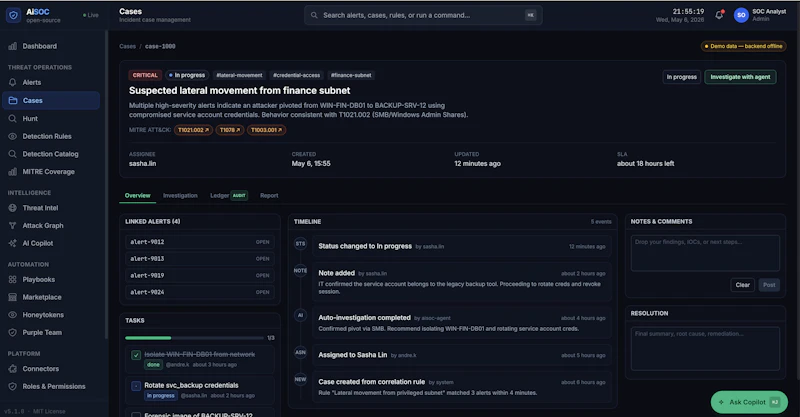Click the ASN timeline event marker

coord(301,352)
